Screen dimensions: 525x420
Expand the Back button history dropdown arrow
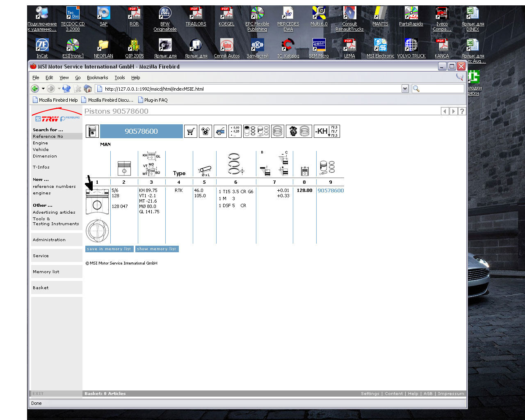[43, 89]
